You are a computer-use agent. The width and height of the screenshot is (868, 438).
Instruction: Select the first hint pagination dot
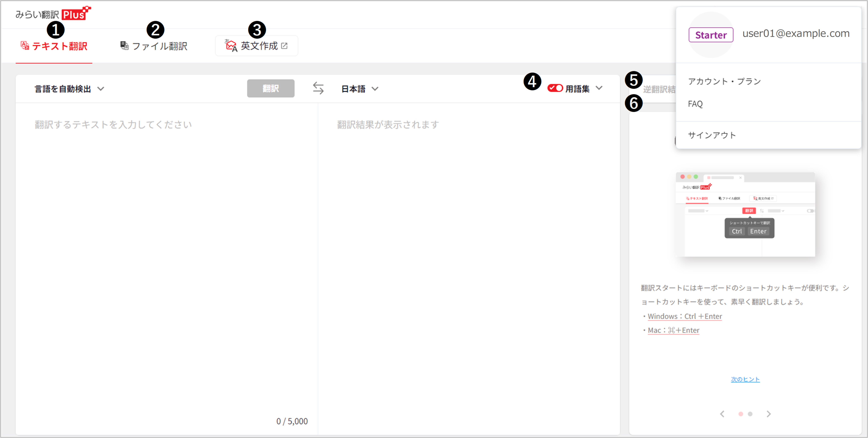tap(741, 414)
